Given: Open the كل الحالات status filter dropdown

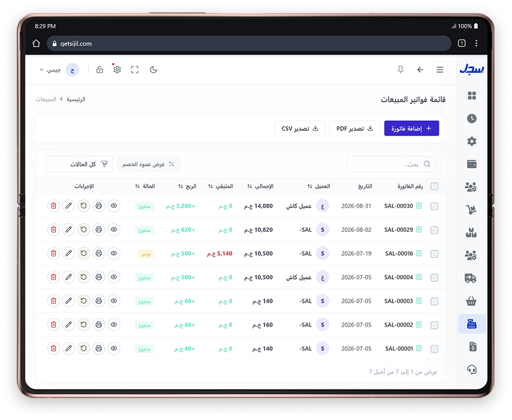Looking at the screenshot, I should point(79,164).
